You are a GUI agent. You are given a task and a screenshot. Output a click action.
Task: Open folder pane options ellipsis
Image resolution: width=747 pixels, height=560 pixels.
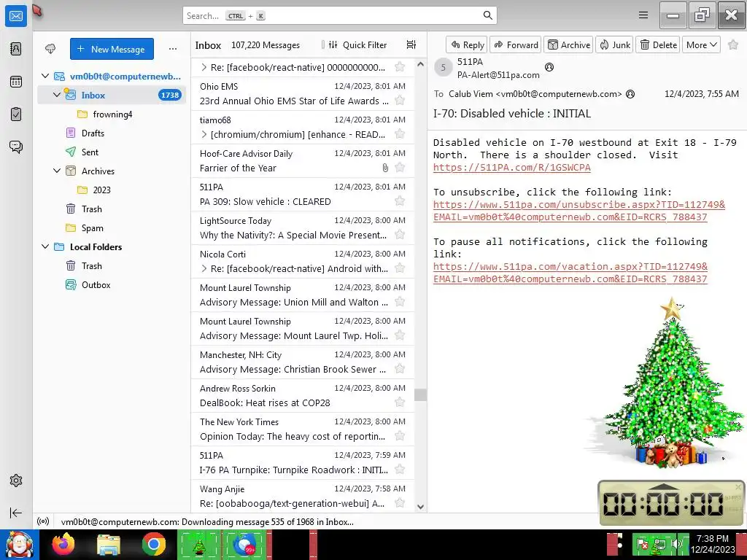coord(173,49)
